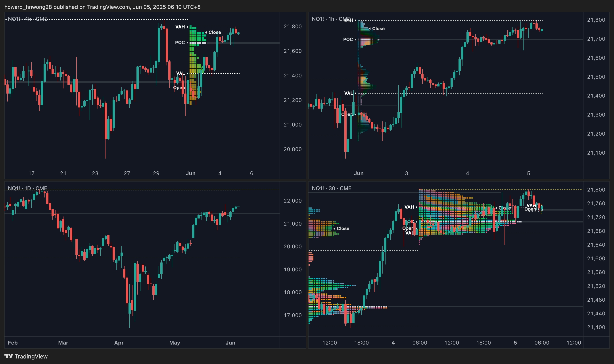Select the NQ1! 1h CME chart title
Screen dimensions: 614x364
point(331,19)
